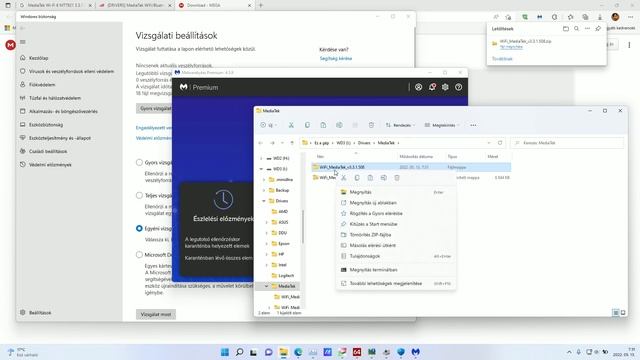The image size is (640, 360).
Task: Click Vizsgálat most button
Action: pos(156,314)
